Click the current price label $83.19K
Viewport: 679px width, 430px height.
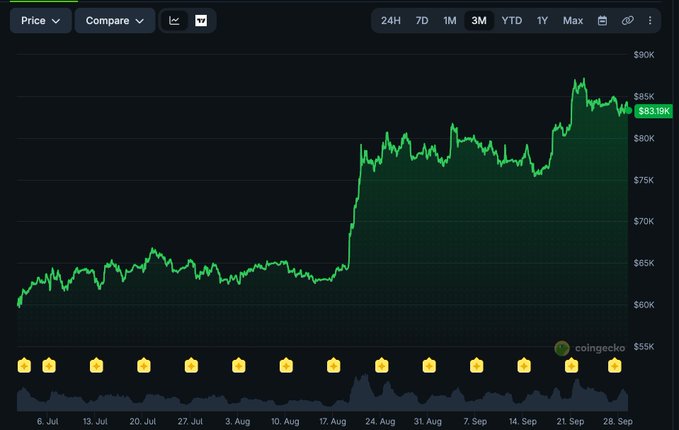coord(654,111)
